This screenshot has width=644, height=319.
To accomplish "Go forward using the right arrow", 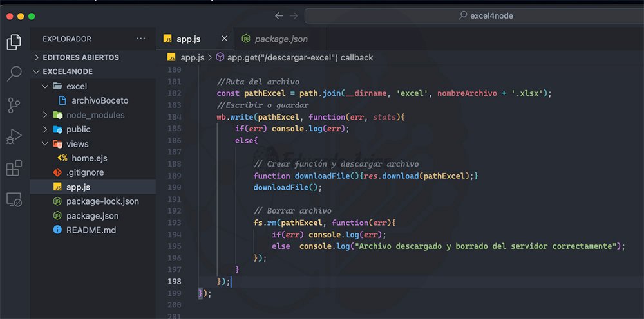I will [x=293, y=16].
